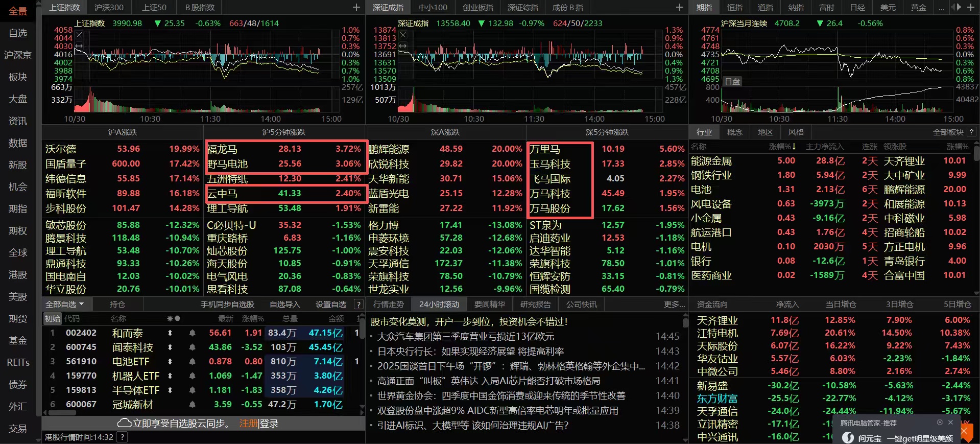Switch to the 恒指 tab
980x444 pixels.
[735, 7]
